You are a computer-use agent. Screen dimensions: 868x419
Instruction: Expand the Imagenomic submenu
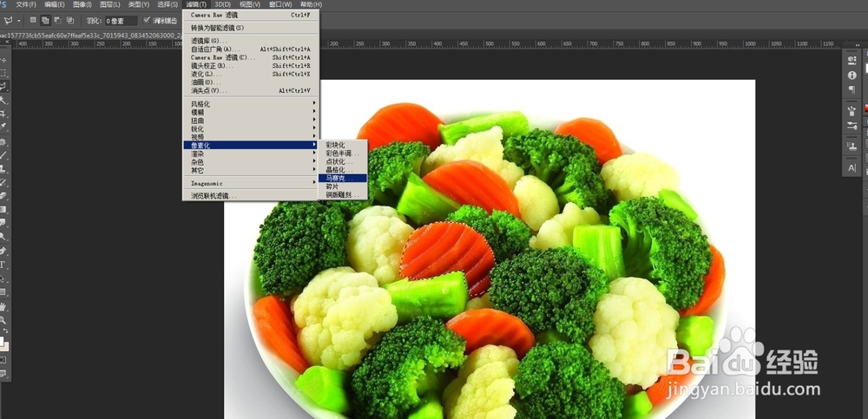click(x=252, y=183)
